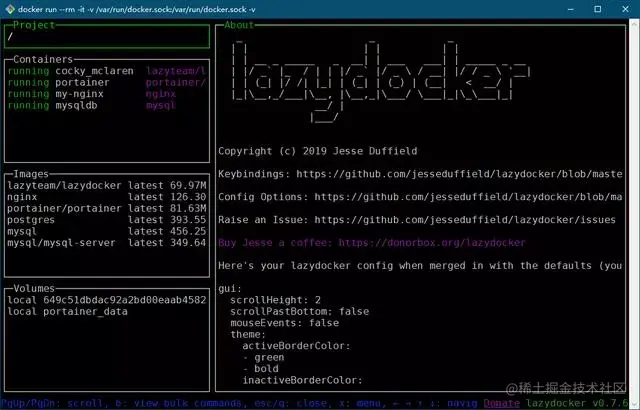The width and height of the screenshot is (640, 410).
Task: Click the 'esc/q: close' hint
Action: tap(291, 403)
